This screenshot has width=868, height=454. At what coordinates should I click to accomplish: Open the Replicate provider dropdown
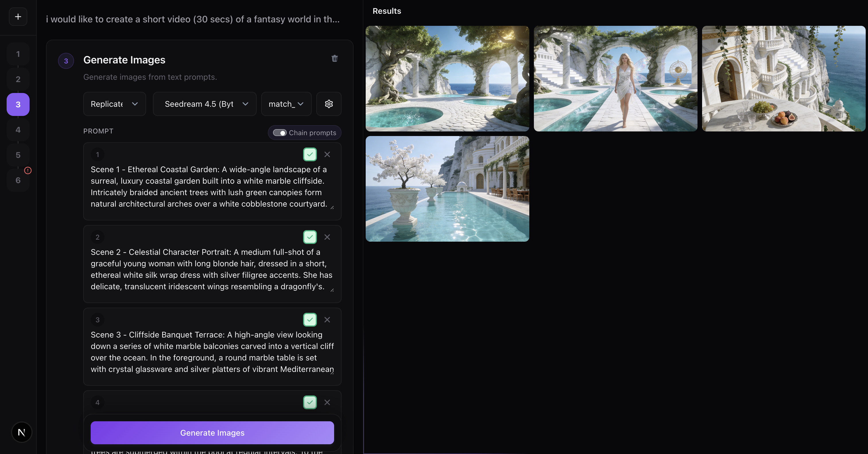(x=115, y=104)
